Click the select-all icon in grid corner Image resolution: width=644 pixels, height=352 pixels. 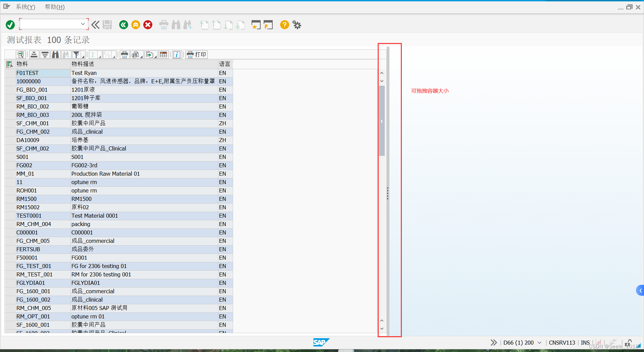[x=9, y=64]
